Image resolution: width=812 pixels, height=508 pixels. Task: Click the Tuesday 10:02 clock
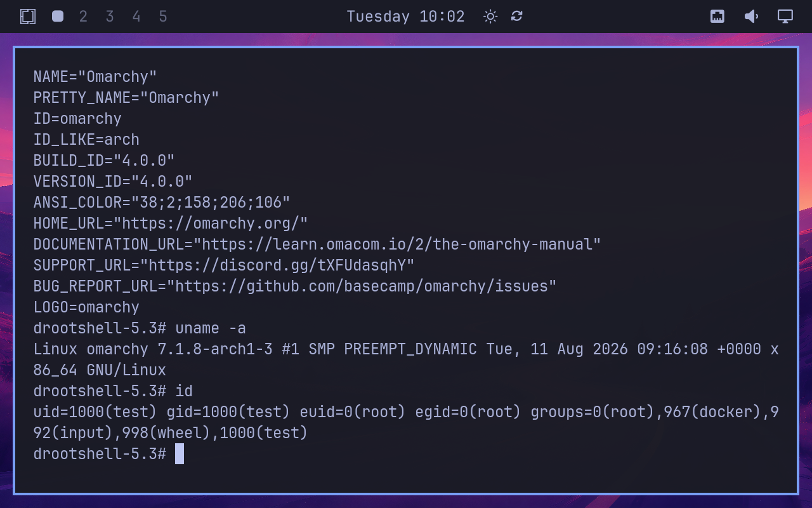[406, 17]
